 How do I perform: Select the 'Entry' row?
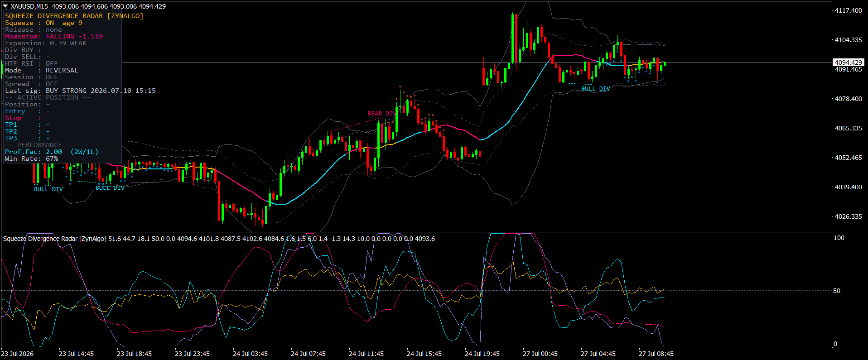click(27, 111)
